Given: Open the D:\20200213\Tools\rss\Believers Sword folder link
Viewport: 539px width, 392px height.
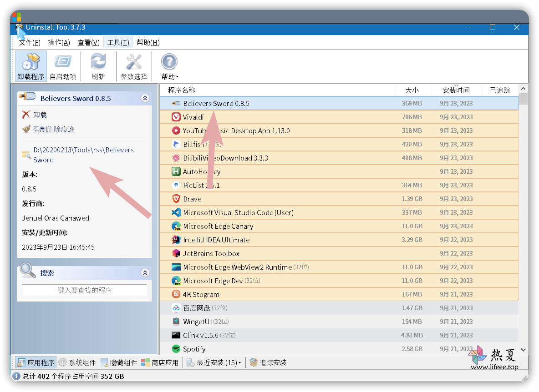Looking at the screenshot, I should coord(83,155).
